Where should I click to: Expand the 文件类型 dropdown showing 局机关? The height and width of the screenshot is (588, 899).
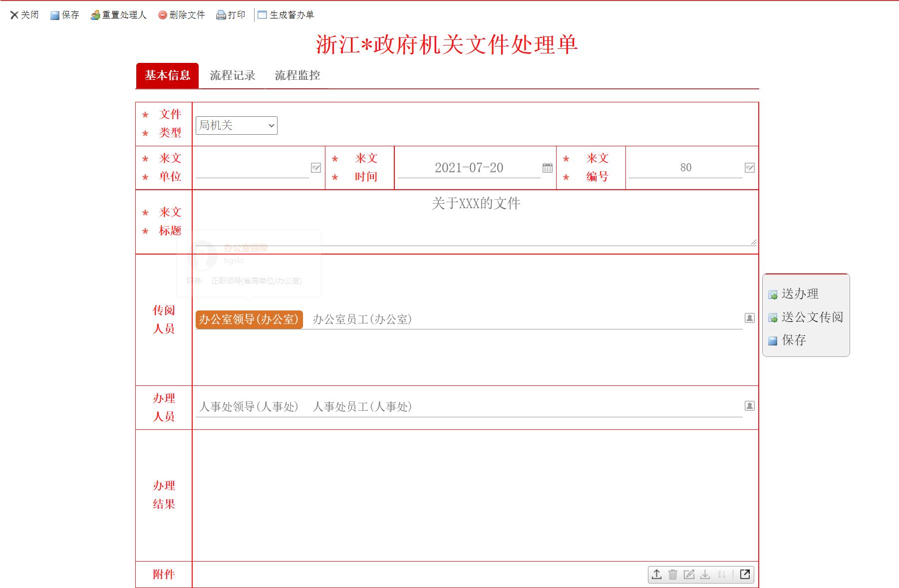236,125
